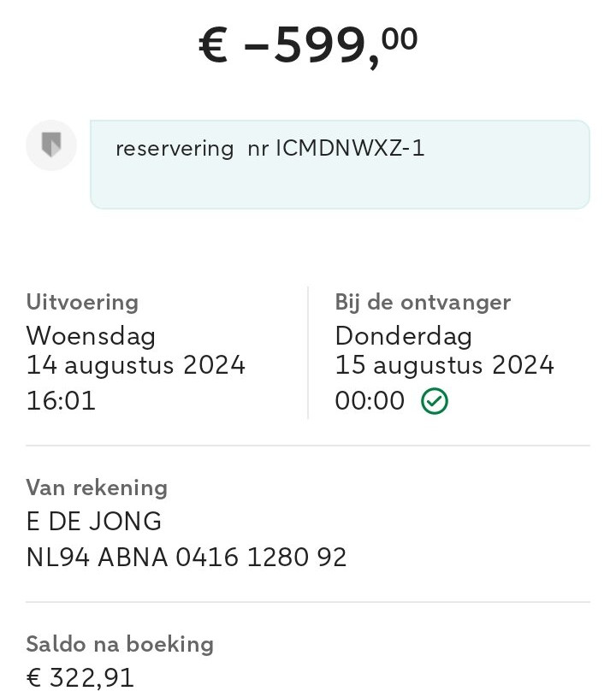
Task: Click the Van rekening label
Action: click(x=97, y=487)
